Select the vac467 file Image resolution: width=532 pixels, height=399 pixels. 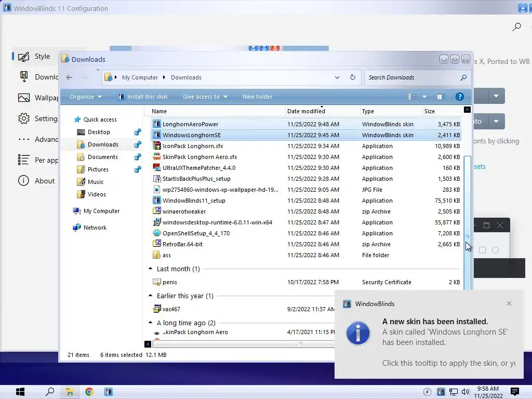point(171,309)
